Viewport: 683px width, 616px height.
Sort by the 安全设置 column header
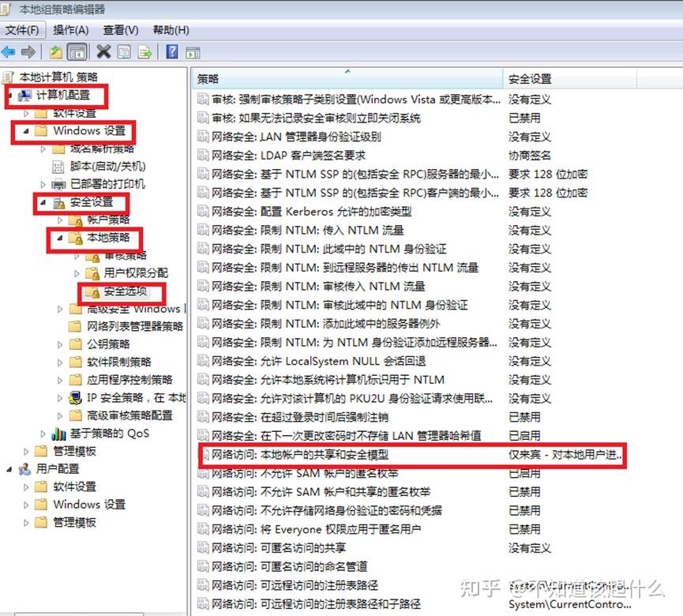(570, 79)
